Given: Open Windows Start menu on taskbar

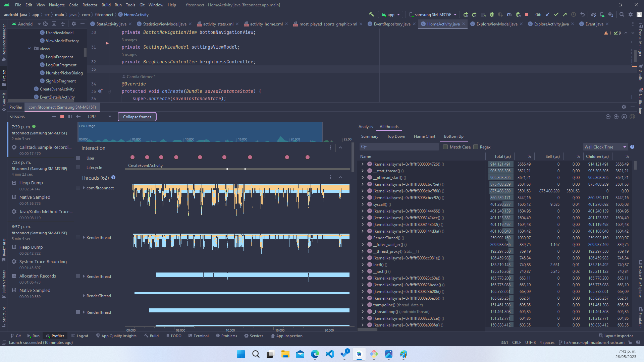Looking at the screenshot, I should coord(241,354).
